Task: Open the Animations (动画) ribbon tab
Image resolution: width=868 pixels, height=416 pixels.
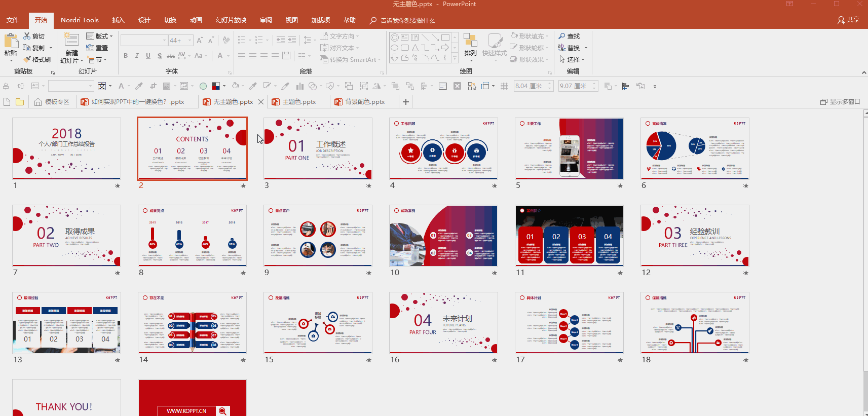Action: point(196,20)
